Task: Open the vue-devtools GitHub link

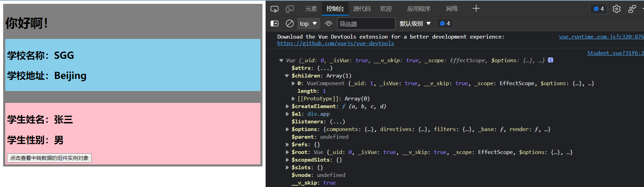Action: 336,43
